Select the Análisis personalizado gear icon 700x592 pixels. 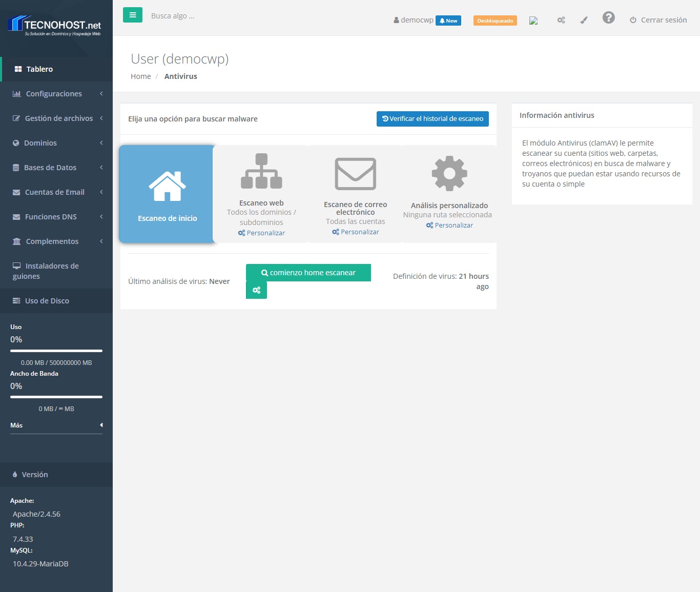[449, 173]
